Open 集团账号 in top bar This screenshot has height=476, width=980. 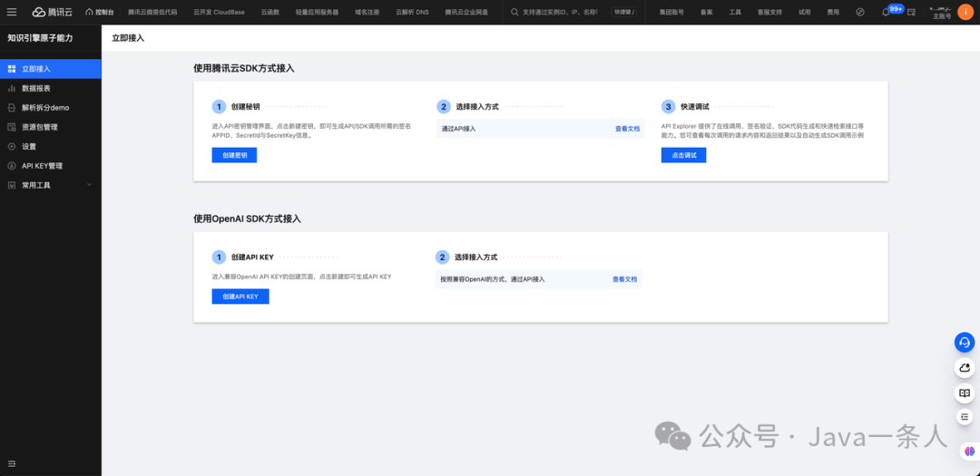click(671, 12)
